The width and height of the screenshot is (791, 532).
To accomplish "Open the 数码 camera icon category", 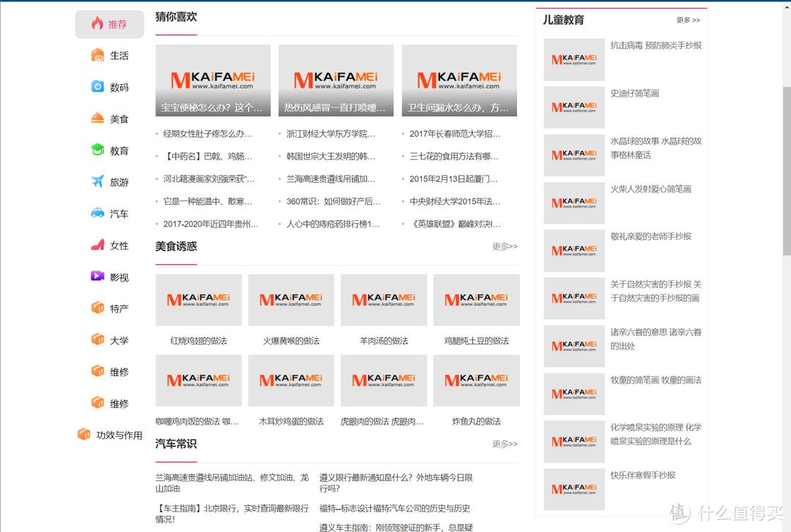I will [x=97, y=87].
